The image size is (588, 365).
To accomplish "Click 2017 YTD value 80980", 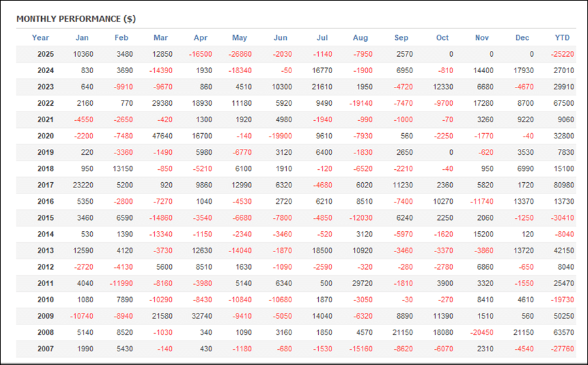I will coord(564,185).
